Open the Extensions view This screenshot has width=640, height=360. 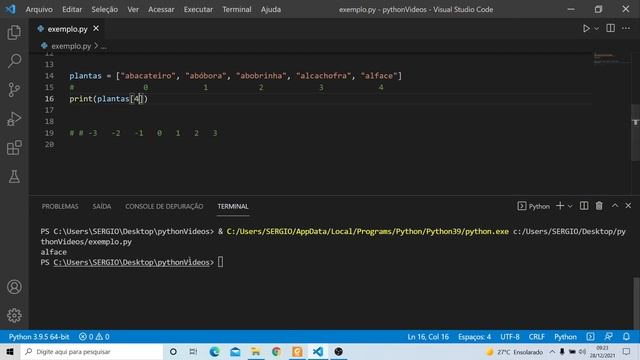pos(14,148)
